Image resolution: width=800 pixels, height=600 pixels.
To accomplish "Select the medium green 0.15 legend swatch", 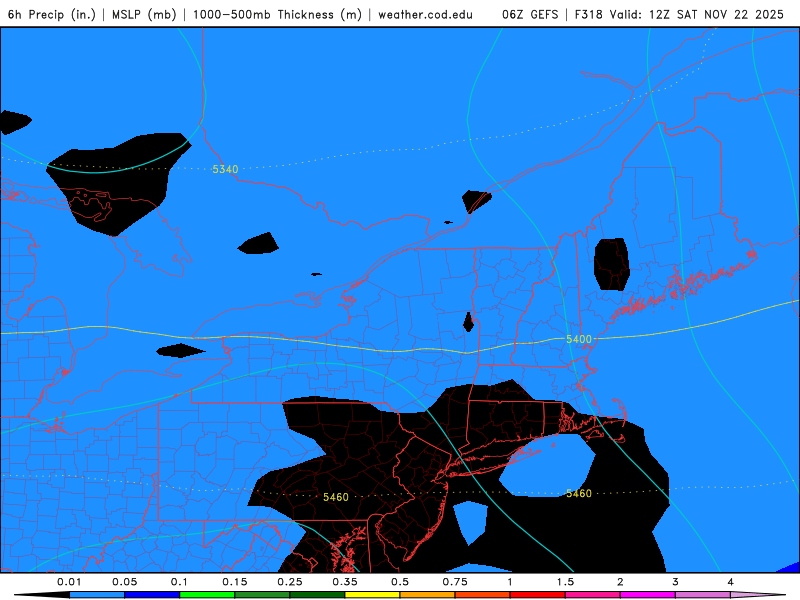I will 262,595.
